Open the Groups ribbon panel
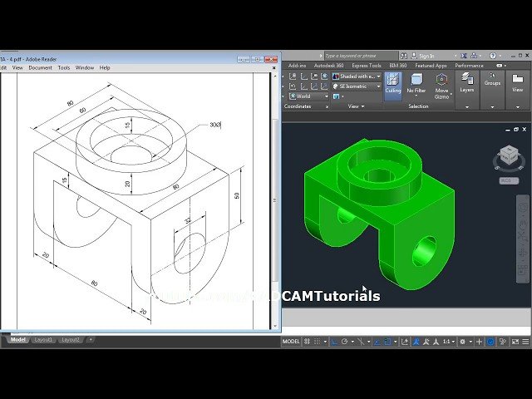Viewport: 532px width, 399px height. pos(492,91)
